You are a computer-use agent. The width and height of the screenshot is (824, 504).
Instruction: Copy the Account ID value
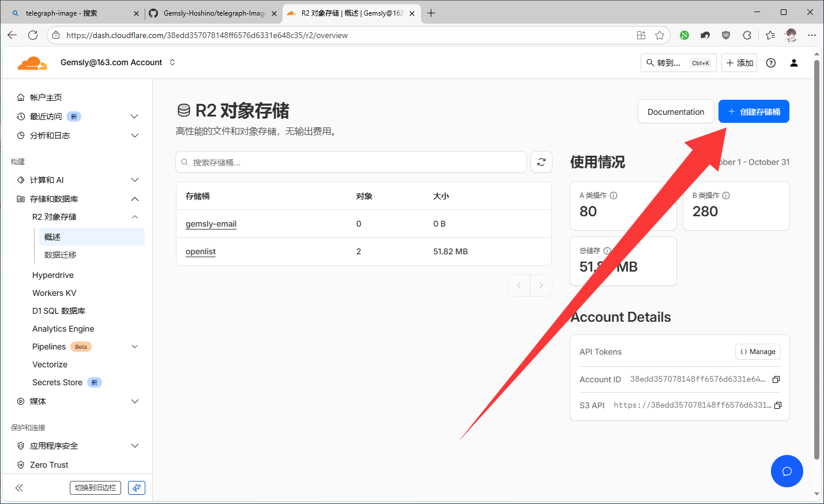coord(776,379)
